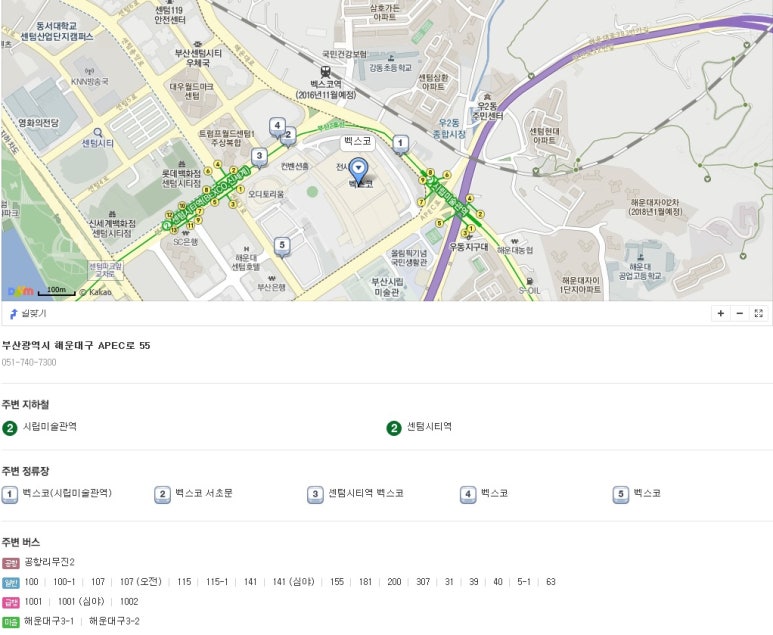Select 시립미술관역 subway station

50,426
